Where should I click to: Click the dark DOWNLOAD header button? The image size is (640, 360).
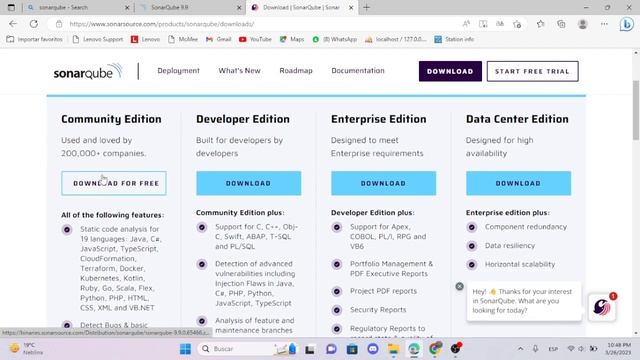pos(450,71)
